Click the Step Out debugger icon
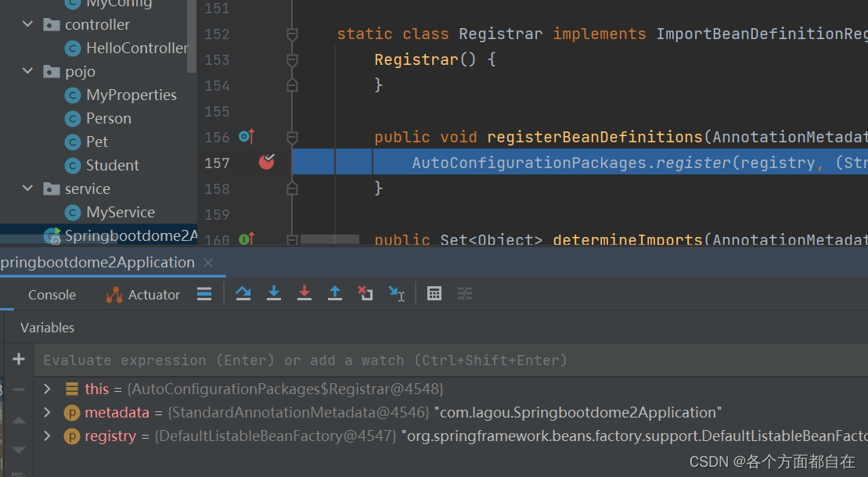This screenshot has width=868, height=477. 335,293
